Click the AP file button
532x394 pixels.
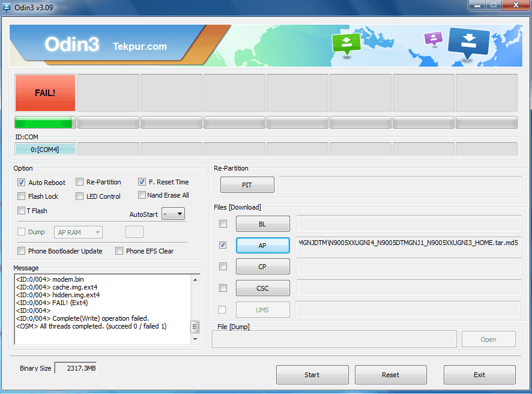click(x=262, y=246)
